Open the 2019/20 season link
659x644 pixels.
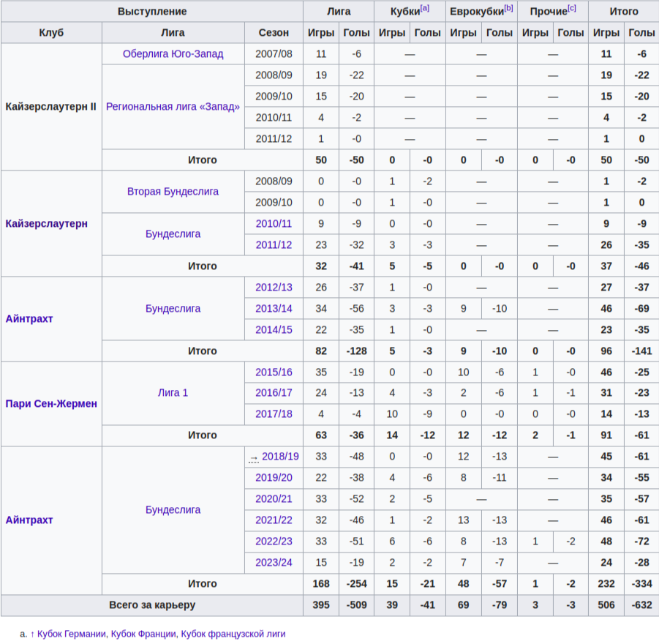[274, 478]
